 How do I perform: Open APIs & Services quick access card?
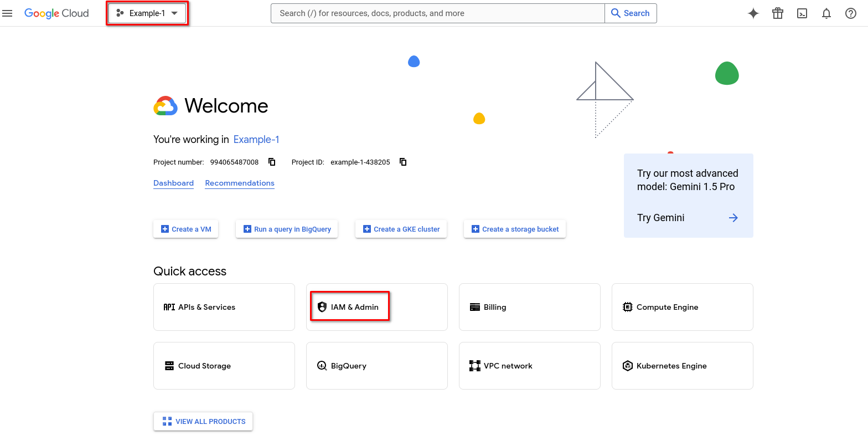224,307
